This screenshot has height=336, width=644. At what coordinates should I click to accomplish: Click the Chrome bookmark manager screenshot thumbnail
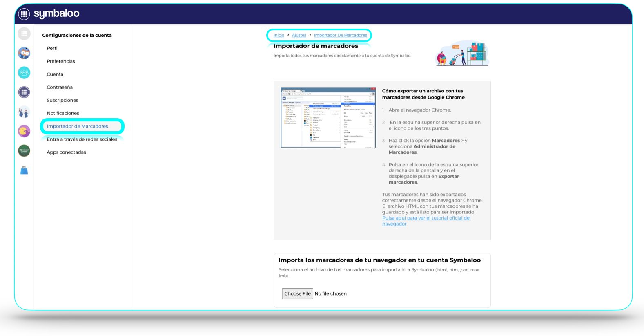[328, 118]
